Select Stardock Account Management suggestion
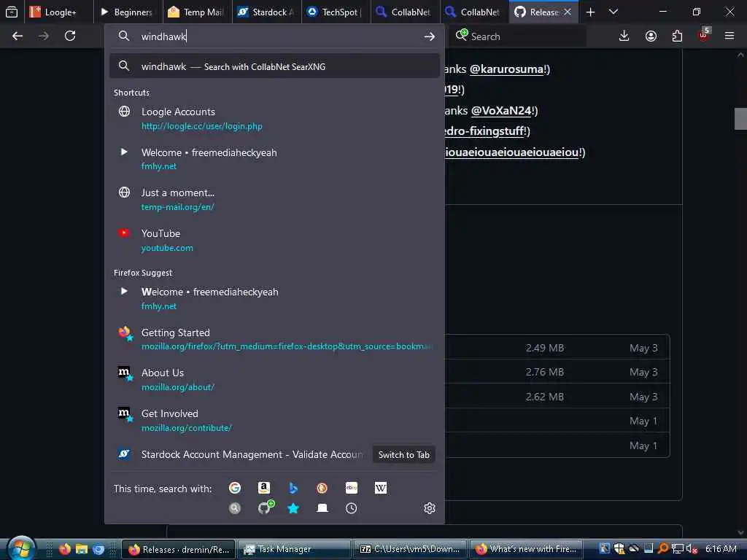747x560 pixels. pos(275,455)
